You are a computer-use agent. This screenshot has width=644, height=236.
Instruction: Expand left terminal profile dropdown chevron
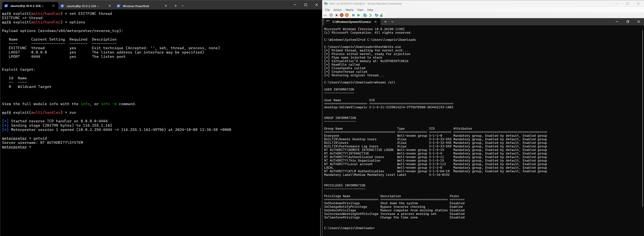(x=183, y=6)
